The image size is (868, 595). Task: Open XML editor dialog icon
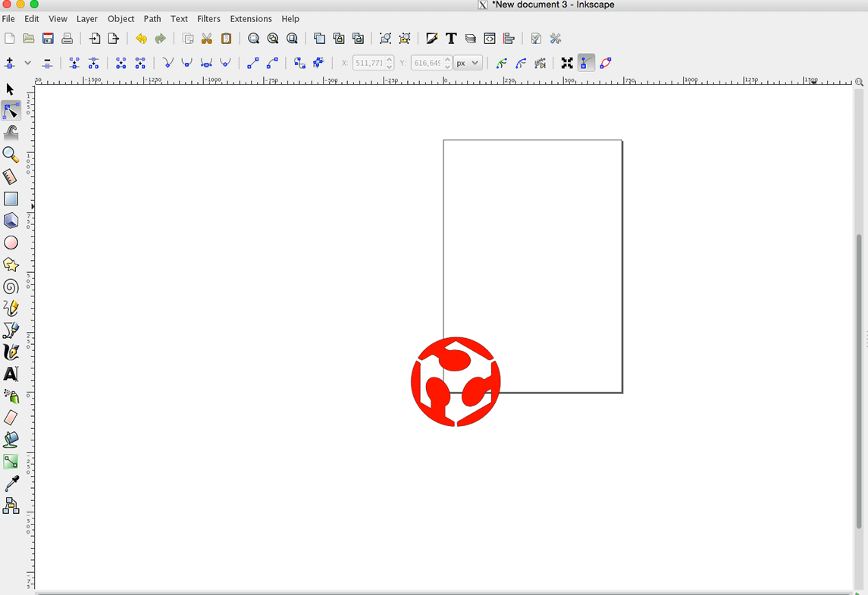click(x=490, y=39)
